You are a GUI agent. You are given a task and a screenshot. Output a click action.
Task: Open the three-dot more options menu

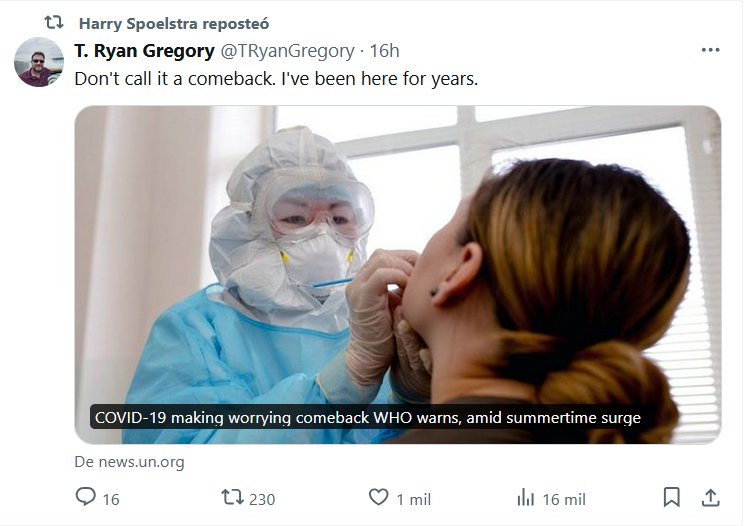pos(710,50)
